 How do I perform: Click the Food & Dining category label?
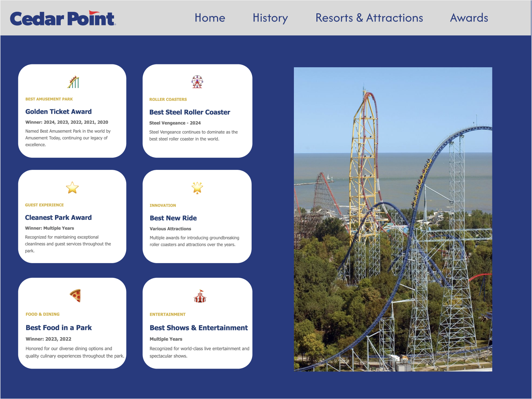[x=43, y=314]
